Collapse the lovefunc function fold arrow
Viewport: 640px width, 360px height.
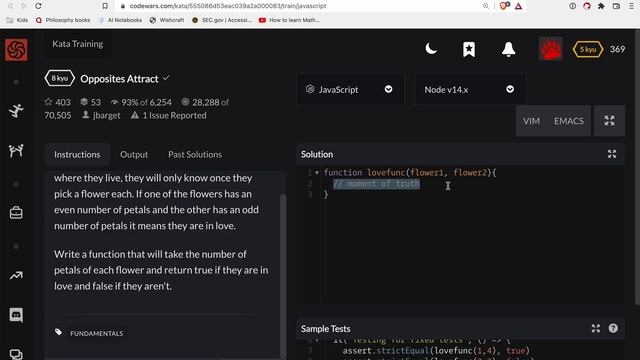[317, 173]
